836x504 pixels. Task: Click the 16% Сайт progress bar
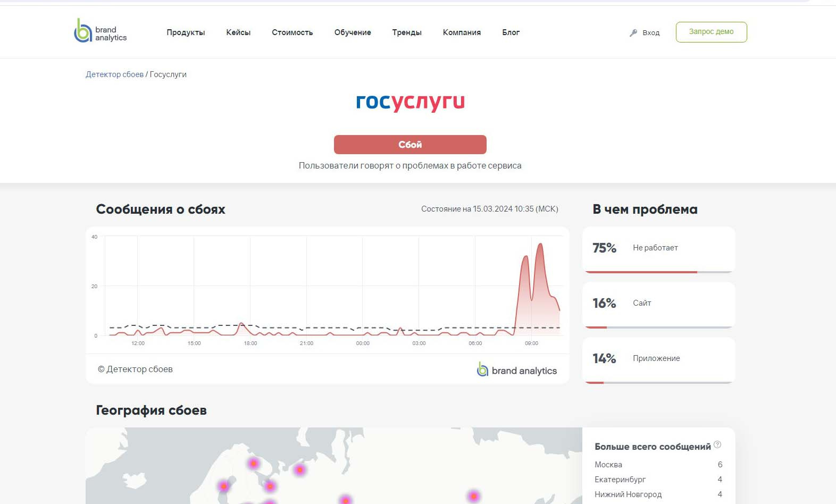pos(659,327)
